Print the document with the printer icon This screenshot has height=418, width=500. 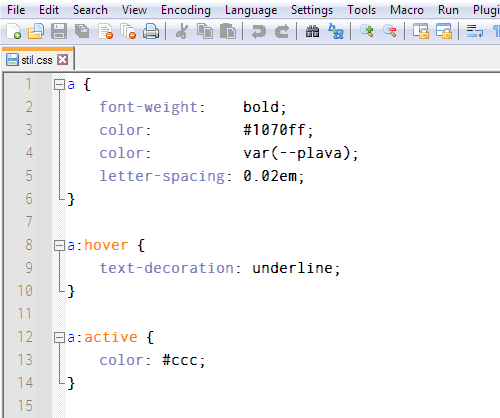151,32
